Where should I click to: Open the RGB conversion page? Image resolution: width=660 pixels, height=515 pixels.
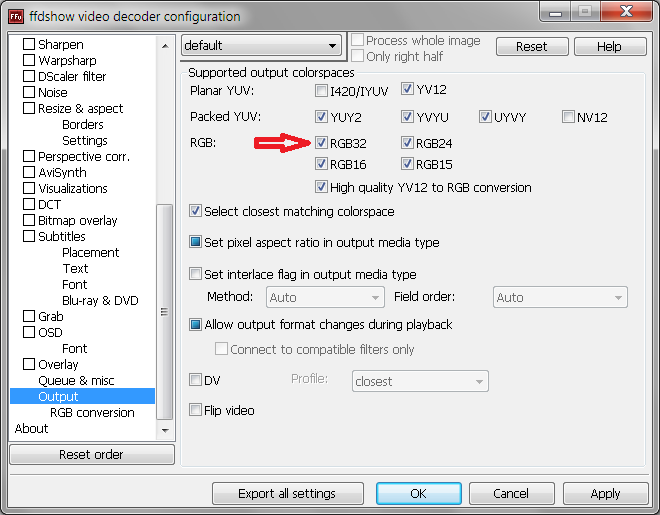tap(92, 412)
